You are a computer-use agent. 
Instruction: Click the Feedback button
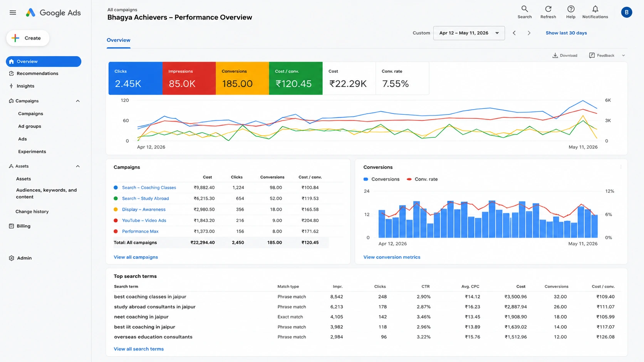coord(602,55)
